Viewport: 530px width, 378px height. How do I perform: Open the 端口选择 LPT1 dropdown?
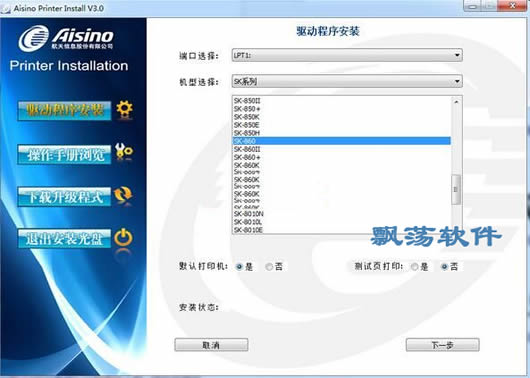(x=347, y=55)
